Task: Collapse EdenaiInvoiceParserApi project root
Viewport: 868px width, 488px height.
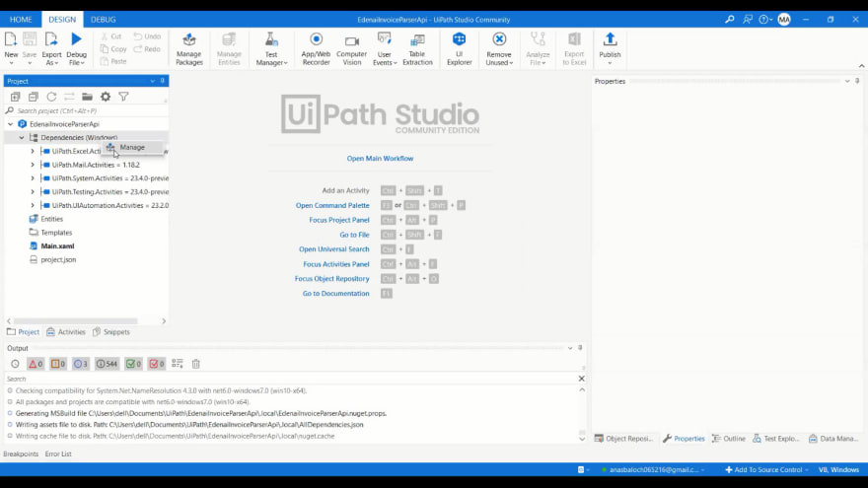Action: 11,124
